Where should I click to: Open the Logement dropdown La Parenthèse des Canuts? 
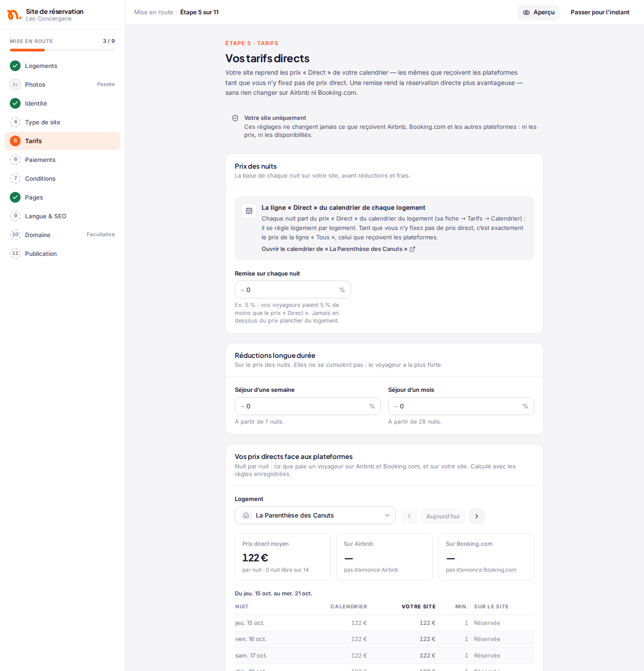[x=315, y=515]
